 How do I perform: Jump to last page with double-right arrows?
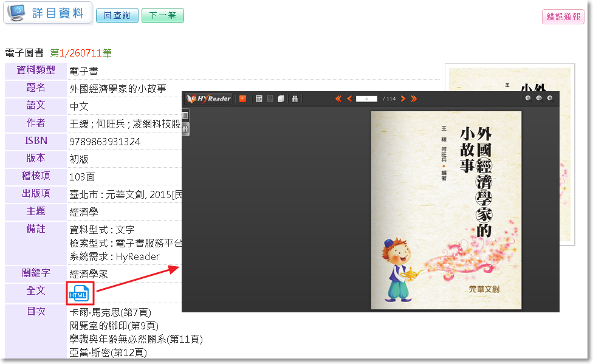(414, 98)
